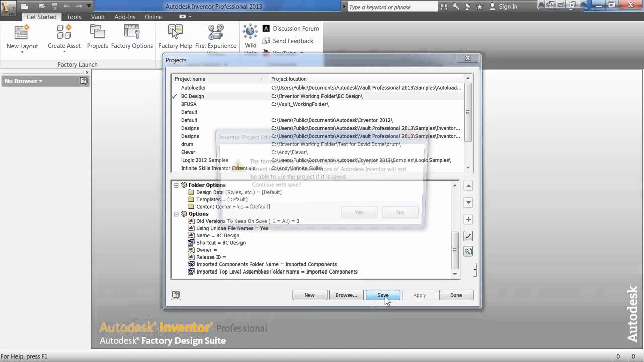This screenshot has height=362, width=644.
Task: Click the satellite dish Communication Center icon
Action: point(468,7)
